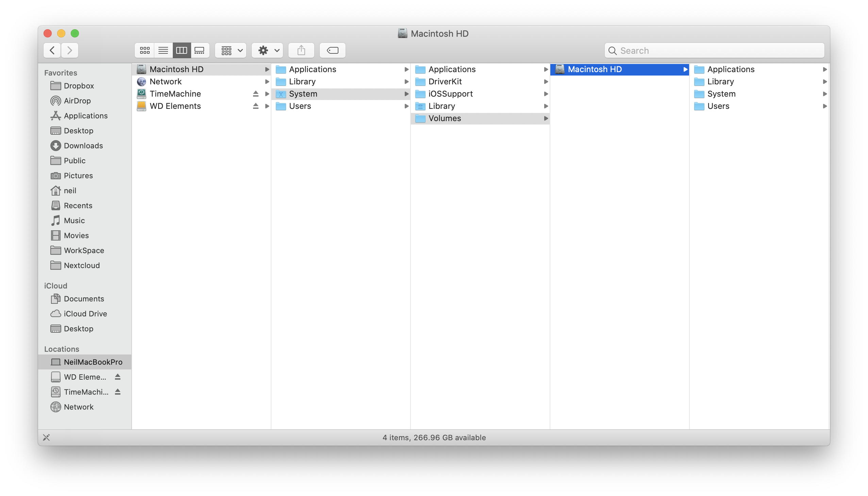Select Desktop under Favorites
Viewport: 868px width, 496px height.
(85, 131)
